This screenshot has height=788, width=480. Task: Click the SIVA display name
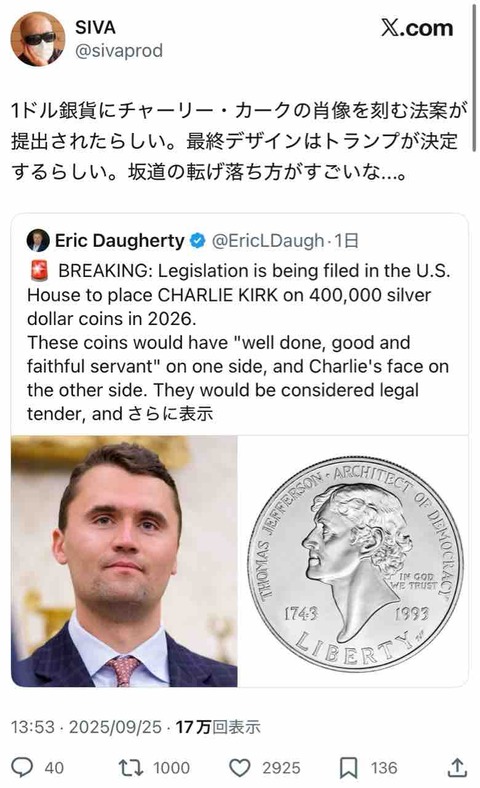95,27
